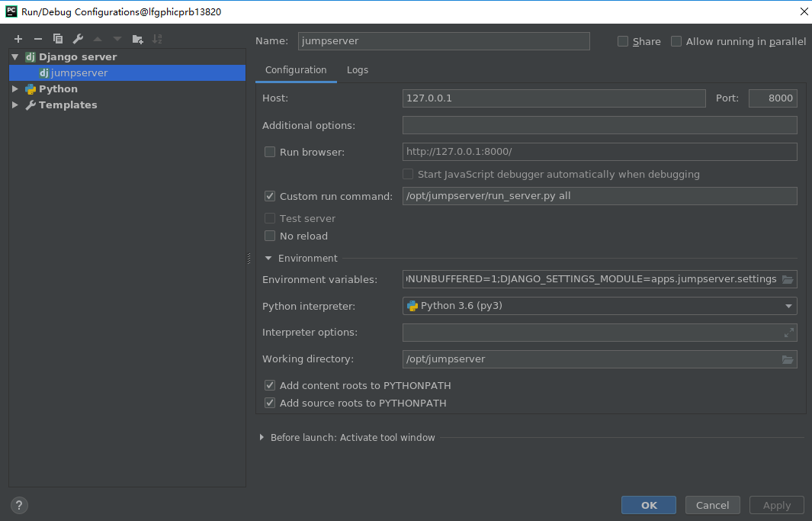
Task: Remove the selected configuration
Action: click(37, 38)
